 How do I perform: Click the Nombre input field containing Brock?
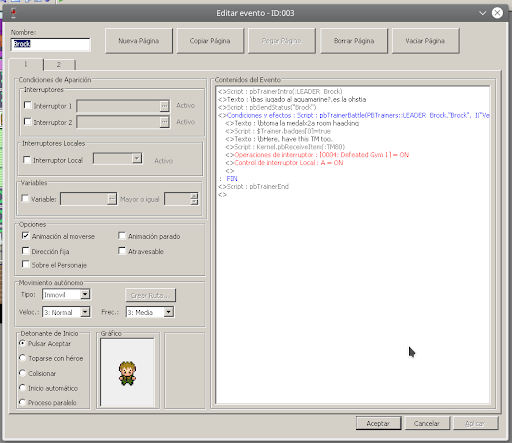[x=50, y=44]
